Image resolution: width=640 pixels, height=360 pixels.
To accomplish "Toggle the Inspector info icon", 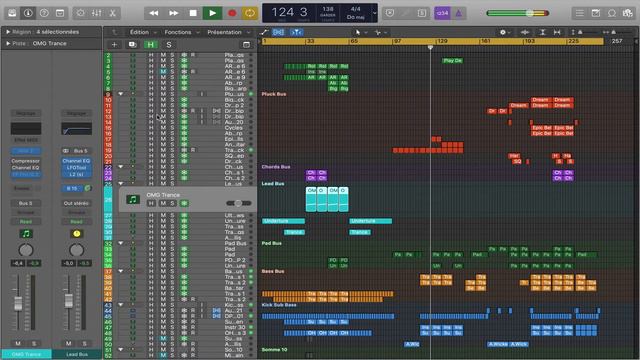I will coord(28,13).
